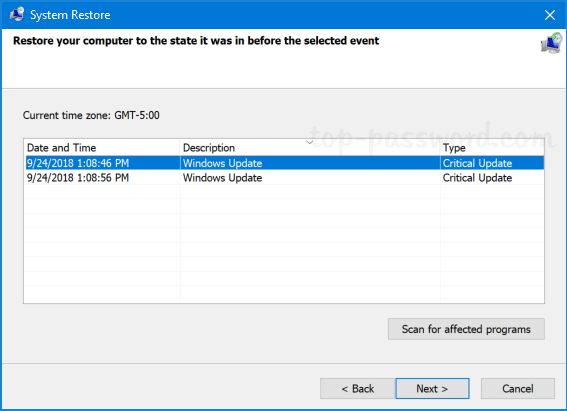567x411 pixels.
Task: Click Critical Update type in second row
Action: (x=477, y=178)
